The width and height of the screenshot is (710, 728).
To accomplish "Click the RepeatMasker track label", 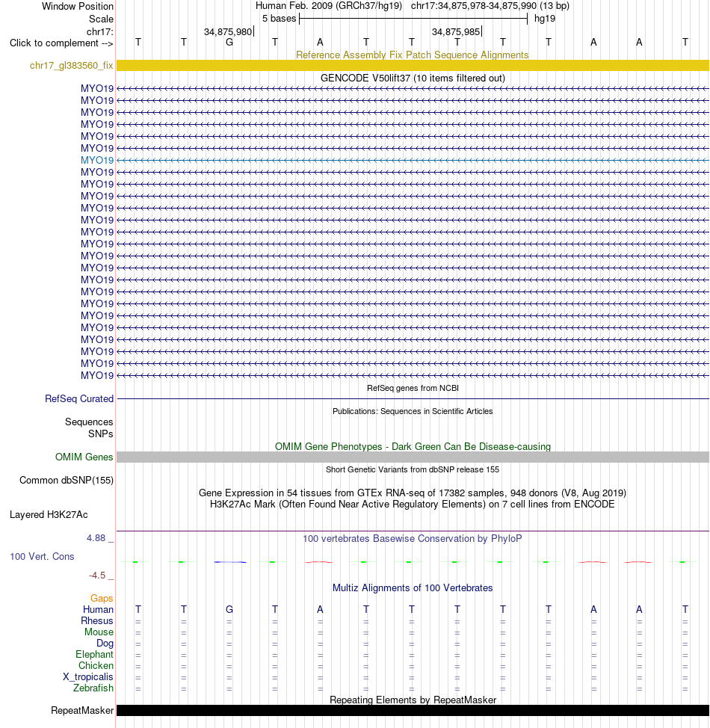I will [x=82, y=710].
